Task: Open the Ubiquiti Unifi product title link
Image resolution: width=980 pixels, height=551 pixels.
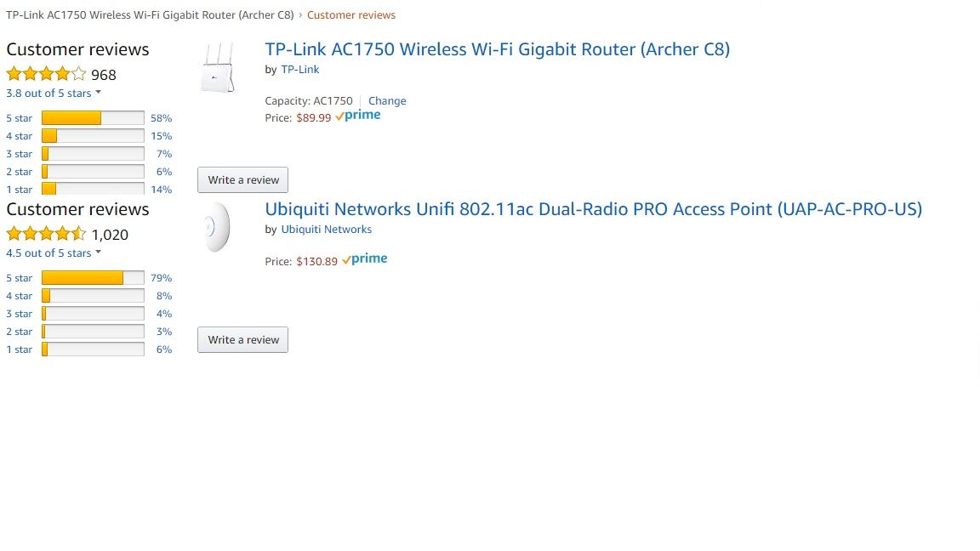Action: (x=593, y=209)
